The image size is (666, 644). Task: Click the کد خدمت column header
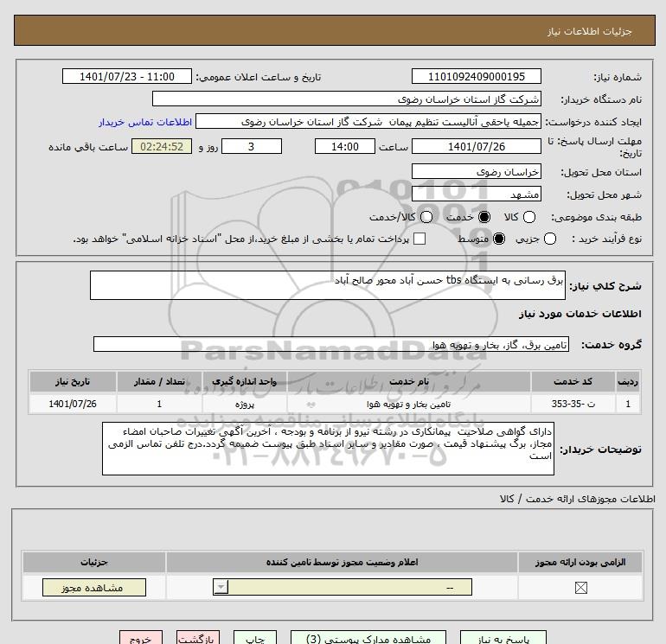tap(573, 381)
